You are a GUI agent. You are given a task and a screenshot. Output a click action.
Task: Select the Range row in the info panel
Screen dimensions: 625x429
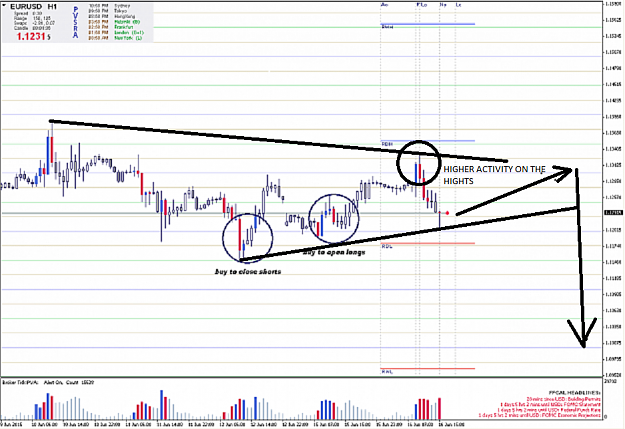click(32, 18)
